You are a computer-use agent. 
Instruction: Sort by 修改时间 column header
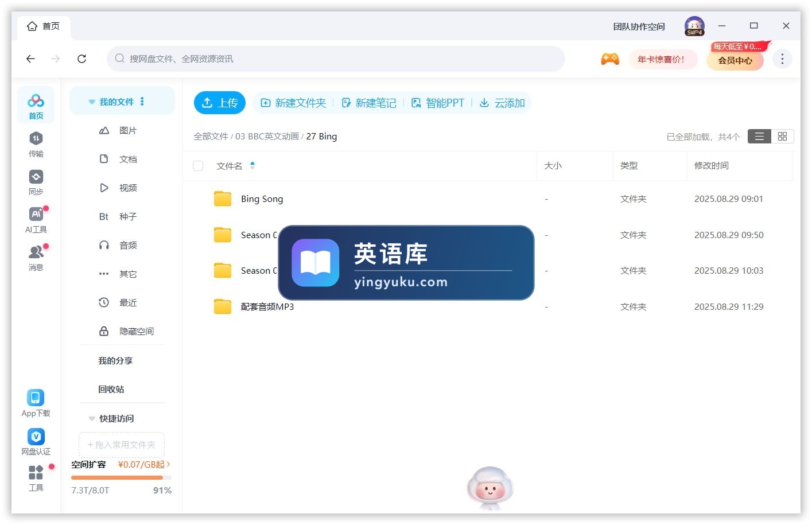coord(712,165)
